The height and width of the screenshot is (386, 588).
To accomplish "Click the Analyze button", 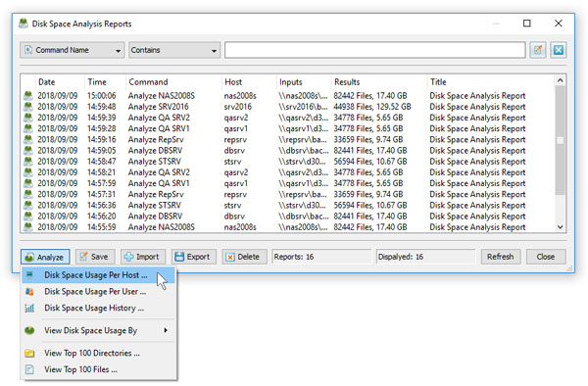I will coord(45,257).
